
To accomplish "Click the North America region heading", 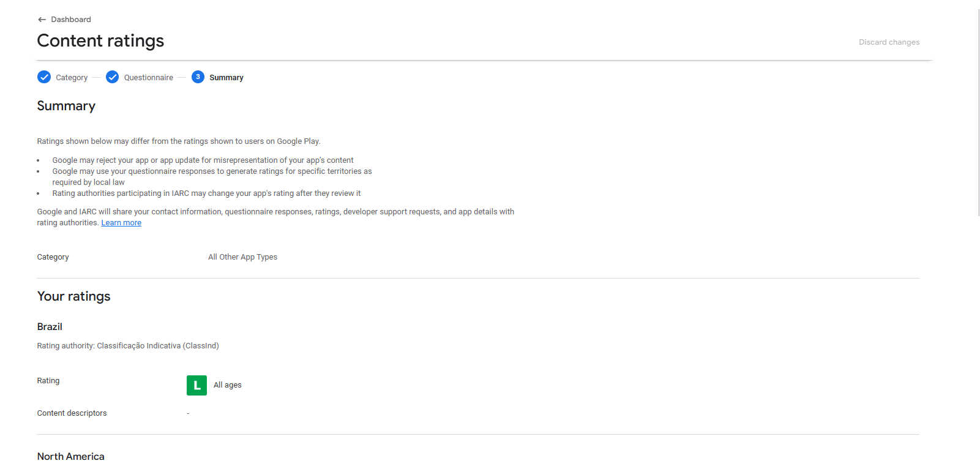I will point(71,457).
